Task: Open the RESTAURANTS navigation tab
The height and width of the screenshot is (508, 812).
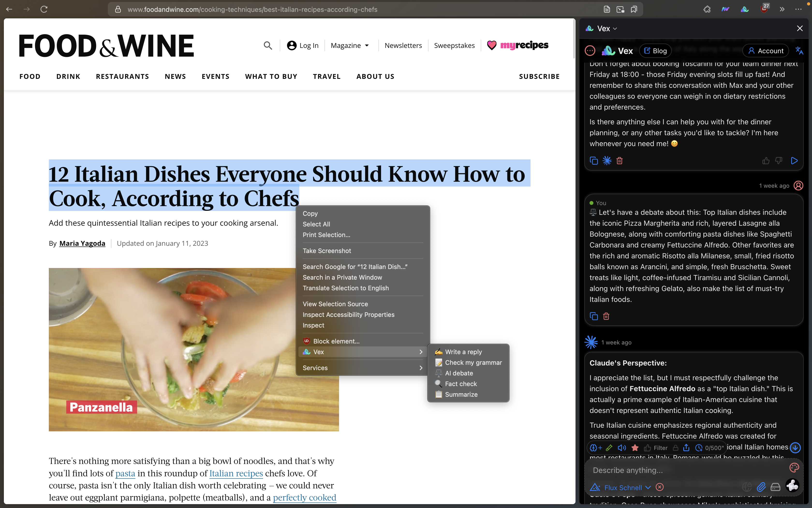Action: pyautogui.click(x=122, y=77)
